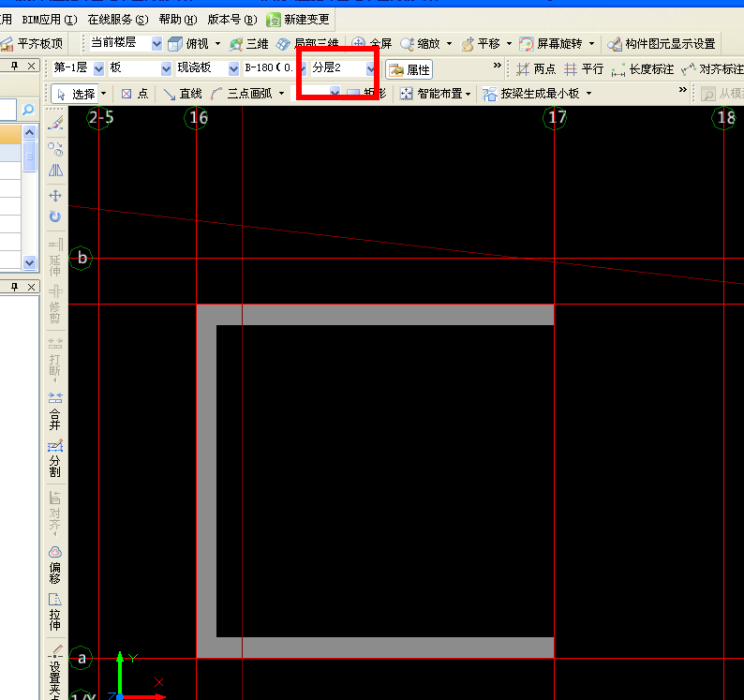The image size is (744, 700).
Task: Open the 俯视 view dropdown arrow
Action: point(217,44)
